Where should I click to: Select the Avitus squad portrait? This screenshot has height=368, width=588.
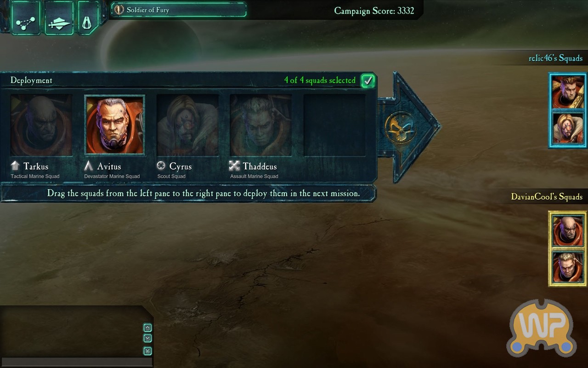115,125
